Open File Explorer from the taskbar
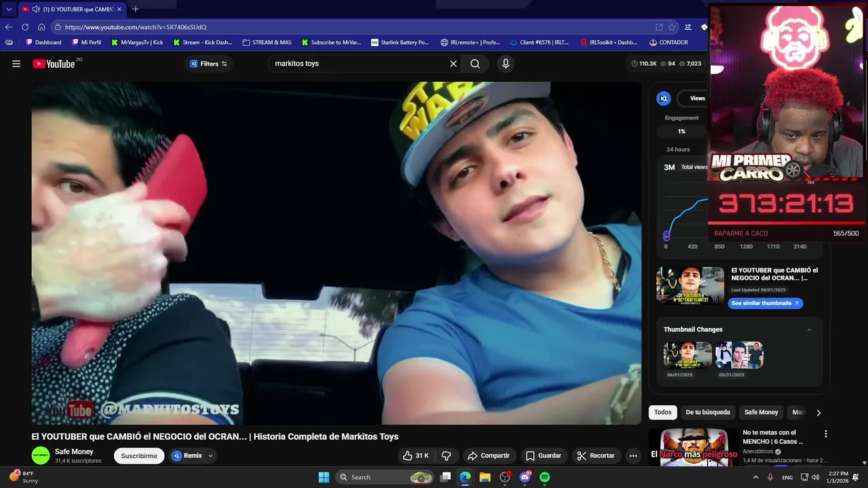The image size is (868, 488). coord(485,477)
